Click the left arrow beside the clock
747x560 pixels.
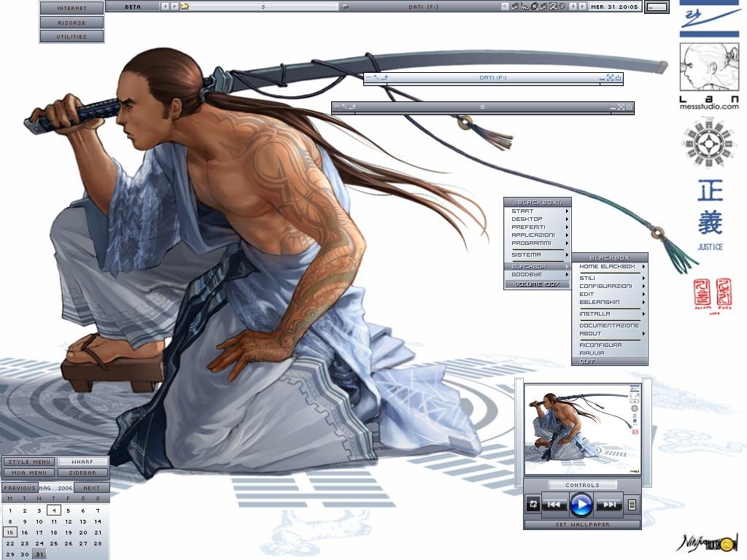click(573, 7)
